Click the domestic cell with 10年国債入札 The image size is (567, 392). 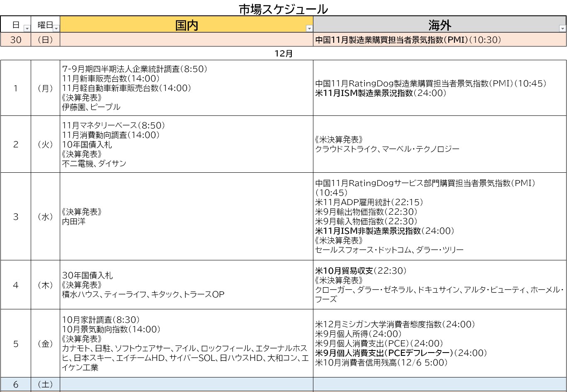click(x=186, y=144)
